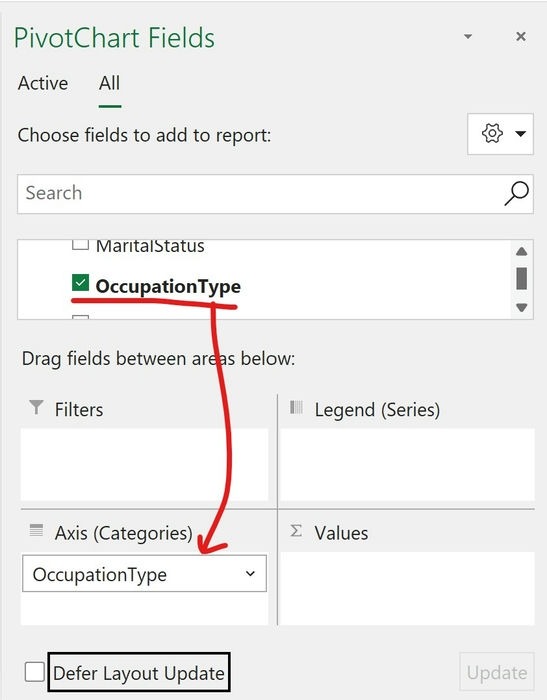Click the Filters drop area

[144, 464]
